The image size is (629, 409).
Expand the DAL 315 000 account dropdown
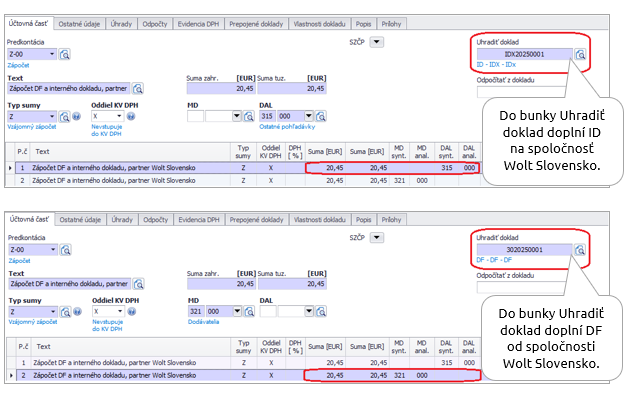[x=294, y=116]
